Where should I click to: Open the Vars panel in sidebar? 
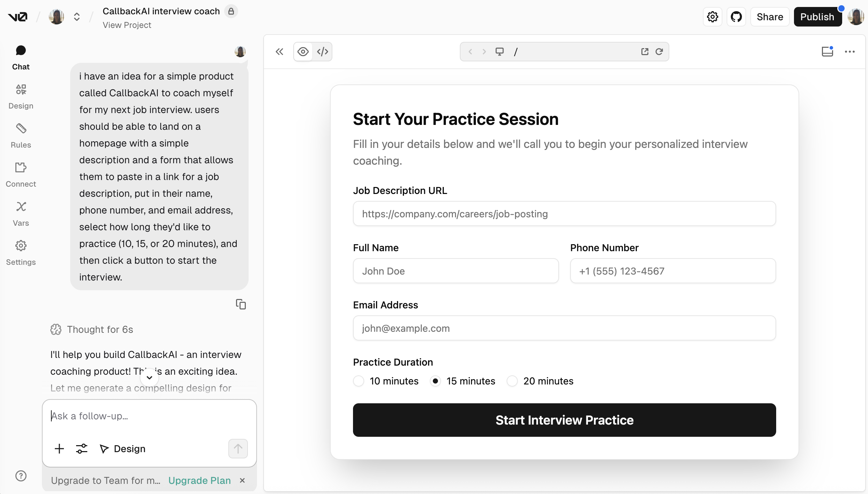point(21,214)
